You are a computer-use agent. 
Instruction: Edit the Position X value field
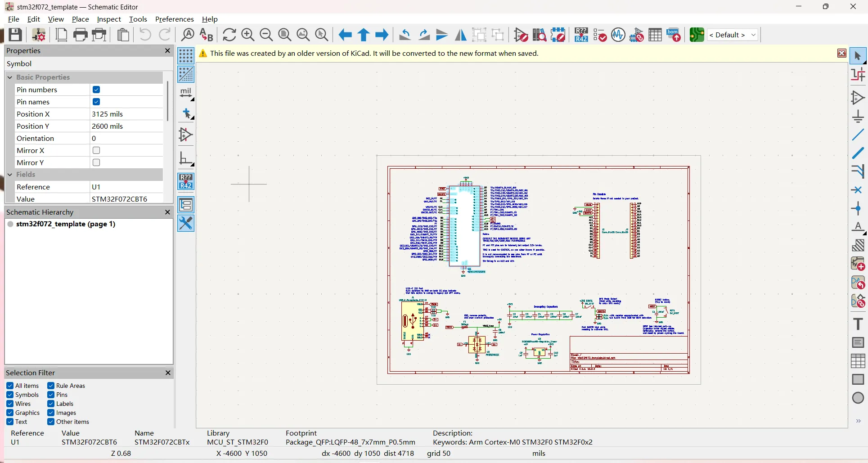coord(126,114)
